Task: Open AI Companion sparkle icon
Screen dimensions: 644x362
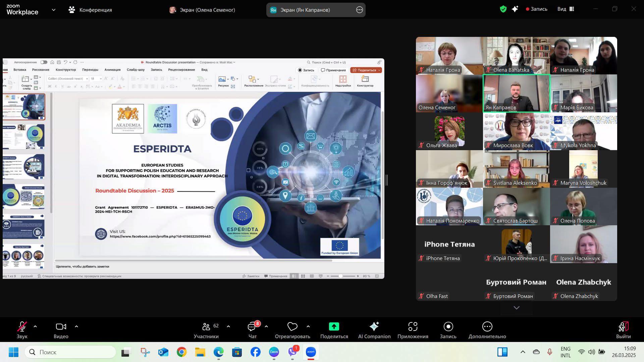Action: (x=374, y=326)
